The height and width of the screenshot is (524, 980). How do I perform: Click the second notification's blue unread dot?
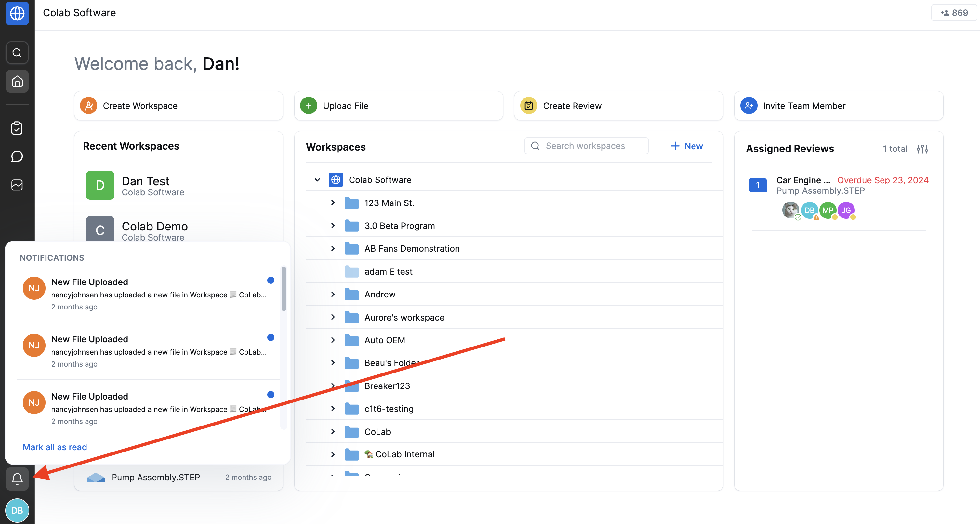(x=271, y=337)
